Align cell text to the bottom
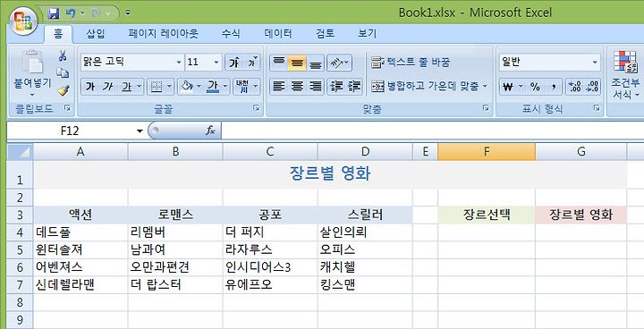Viewport: 644px width, 329px height. 315,63
